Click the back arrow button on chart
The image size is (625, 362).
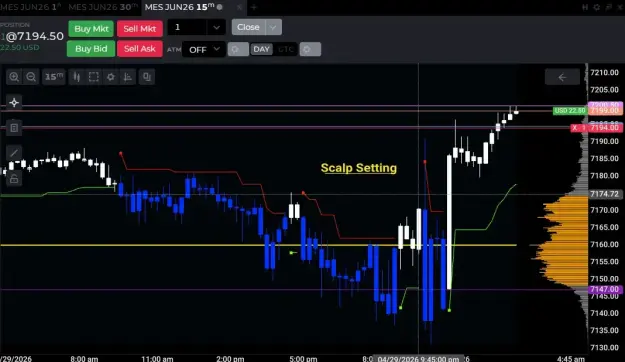click(x=562, y=77)
